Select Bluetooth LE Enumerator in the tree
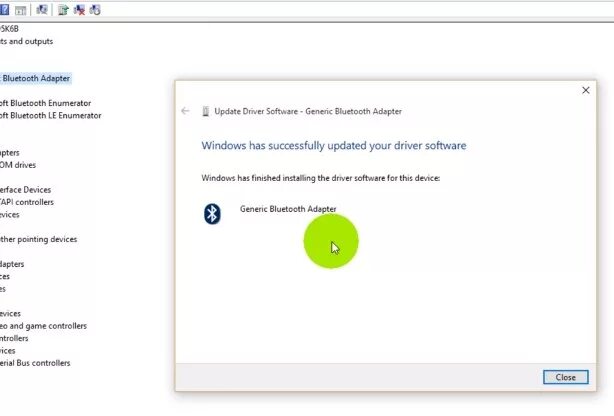This screenshot has width=614, height=416. (51, 116)
